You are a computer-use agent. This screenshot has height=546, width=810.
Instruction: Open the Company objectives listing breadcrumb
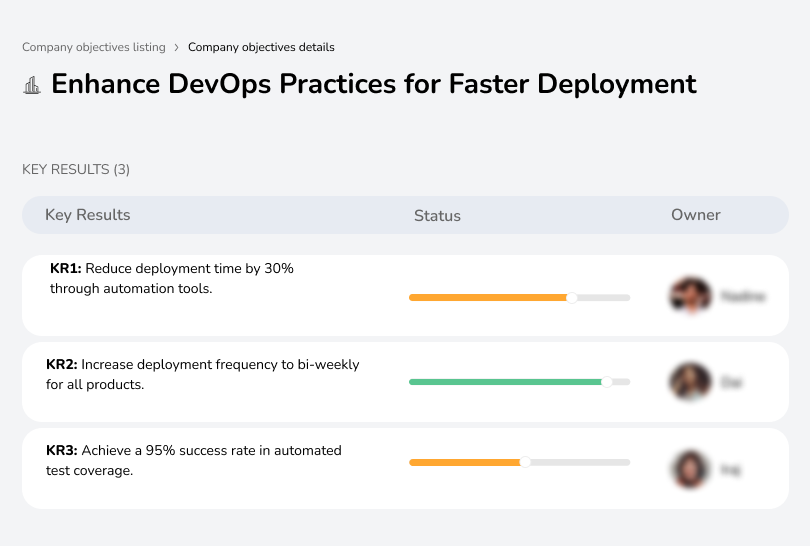click(94, 47)
